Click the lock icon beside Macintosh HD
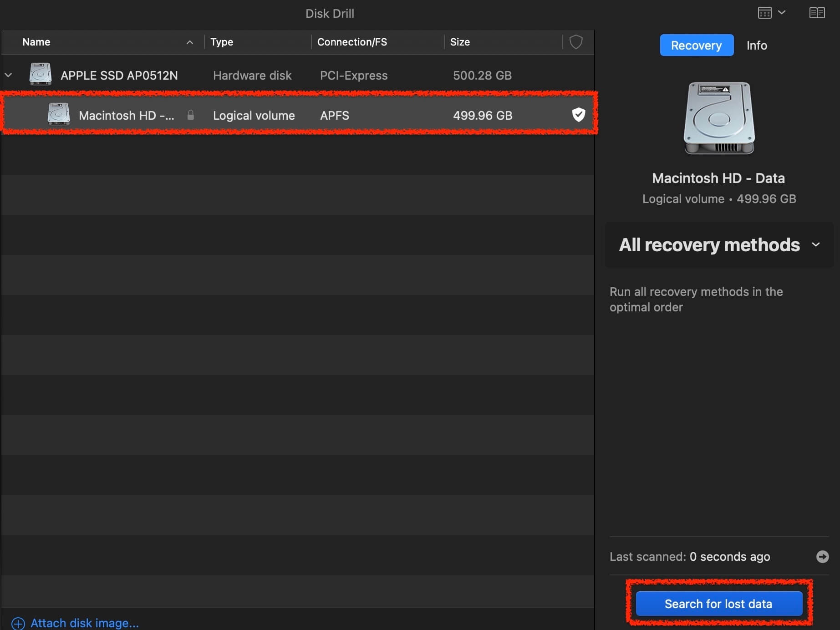 click(x=191, y=115)
